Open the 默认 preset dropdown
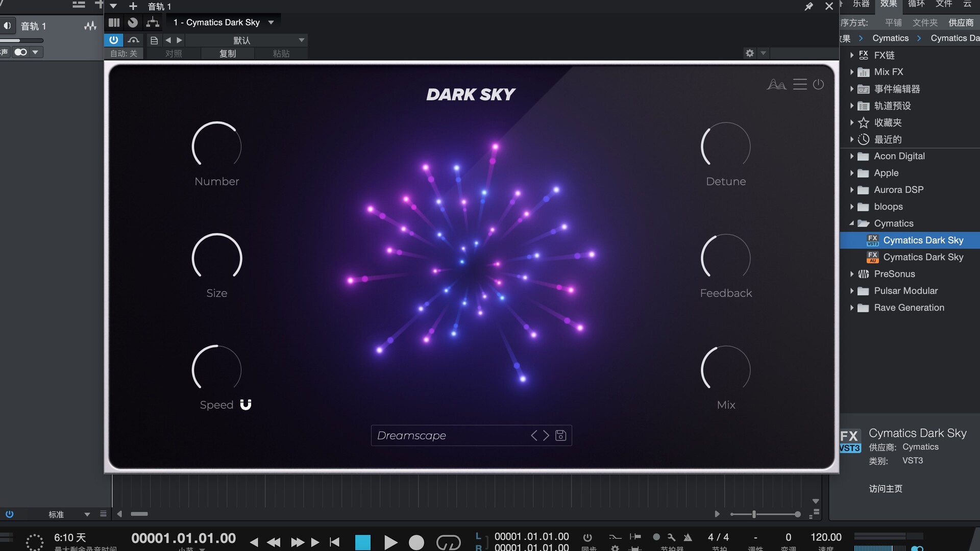This screenshot has width=980, height=551. click(247, 40)
